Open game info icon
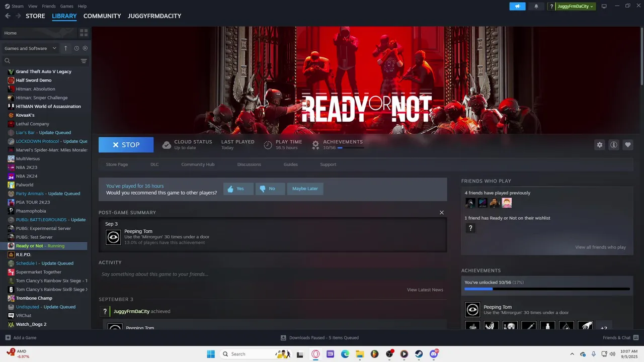This screenshot has width=644, height=362. pos(614,145)
